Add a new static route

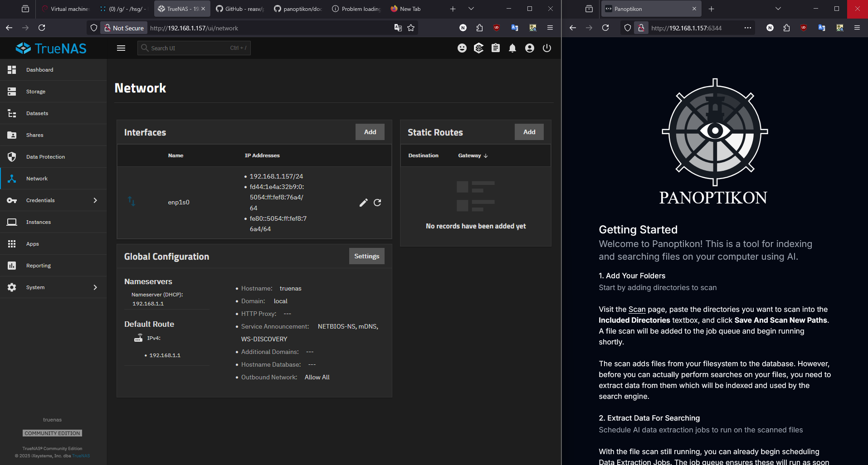[529, 132]
